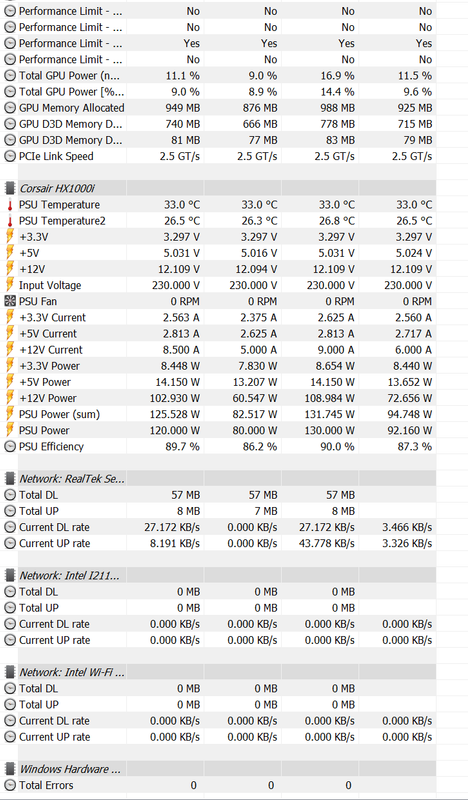The height and width of the screenshot is (800, 468).
Task: Click the 60.547 W +12V Power value
Action: pos(255,398)
